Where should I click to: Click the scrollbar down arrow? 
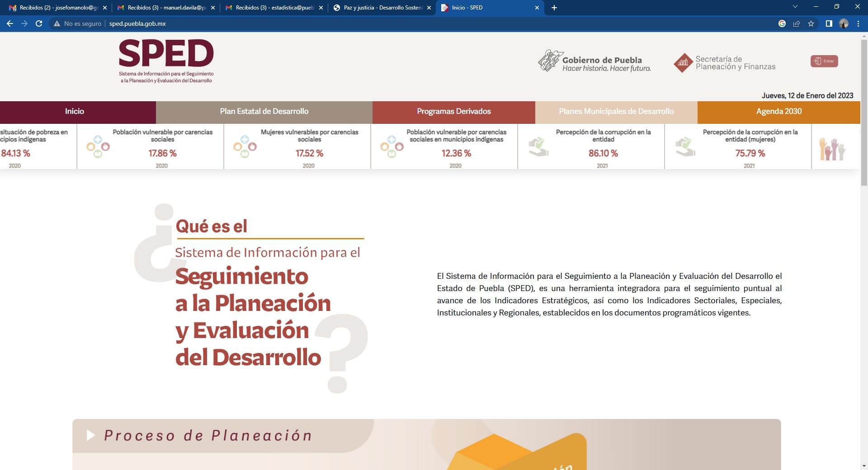click(x=864, y=466)
